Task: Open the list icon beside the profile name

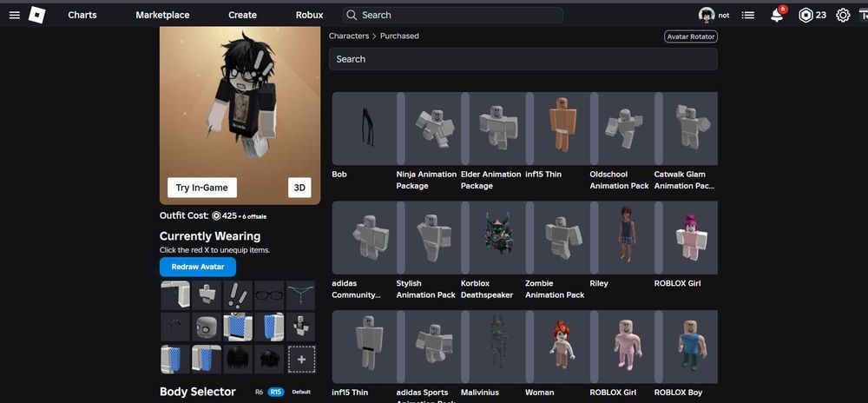Action: pyautogui.click(x=748, y=15)
